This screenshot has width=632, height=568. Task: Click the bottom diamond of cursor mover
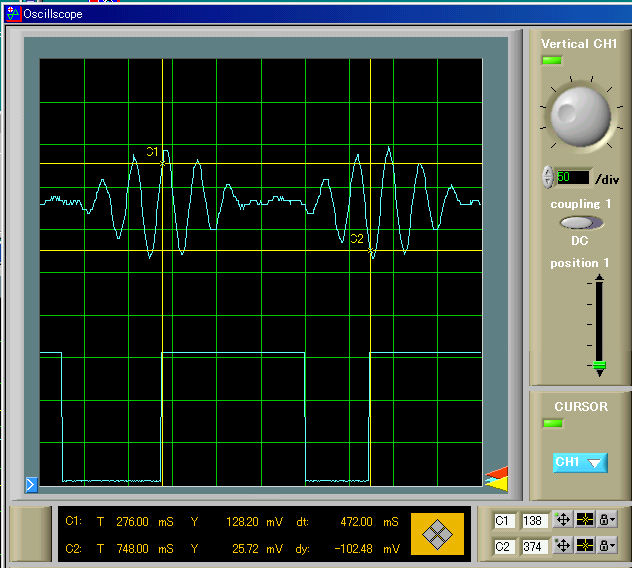click(x=437, y=542)
